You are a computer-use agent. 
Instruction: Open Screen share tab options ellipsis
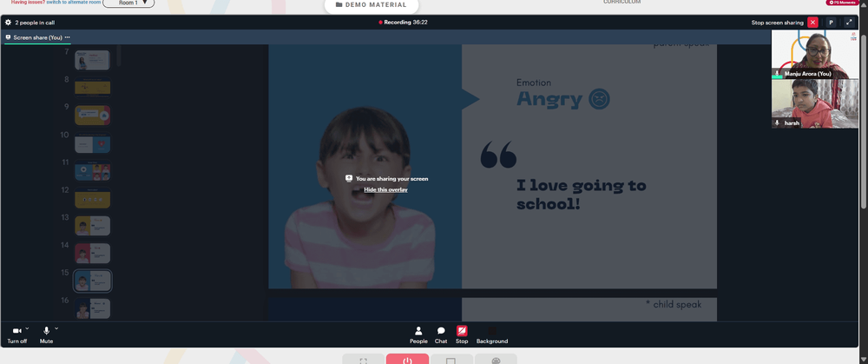tap(68, 37)
